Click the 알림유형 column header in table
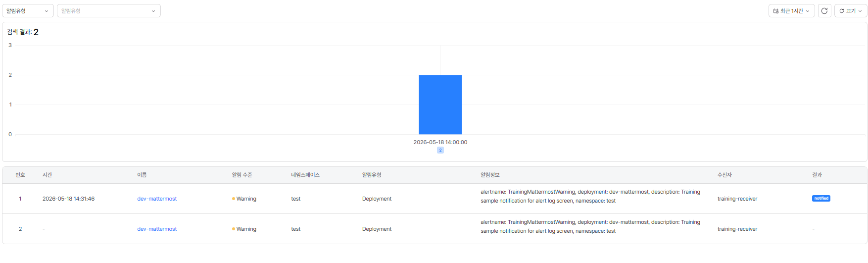Viewport: 868px width, 263px height. 372,175
